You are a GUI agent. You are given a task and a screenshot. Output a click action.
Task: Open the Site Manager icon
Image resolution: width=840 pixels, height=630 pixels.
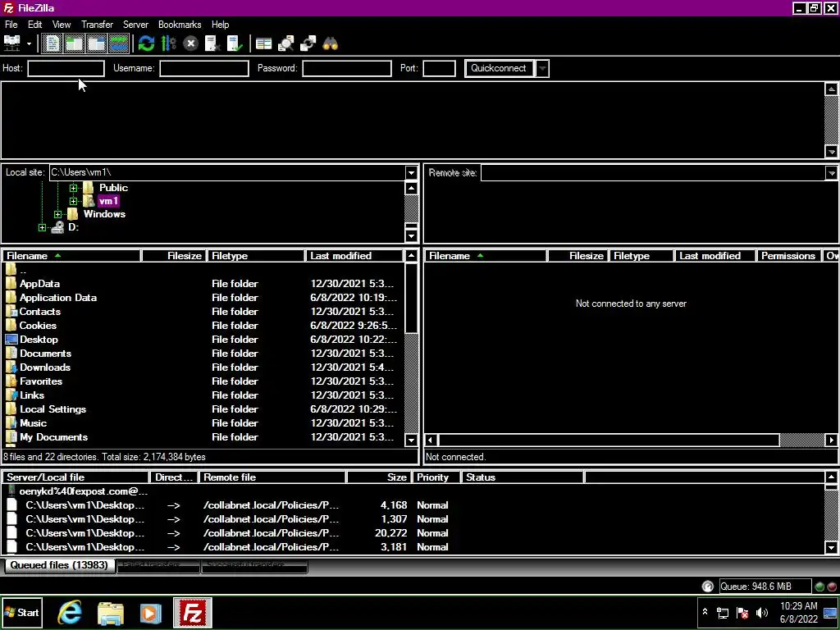click(x=11, y=43)
